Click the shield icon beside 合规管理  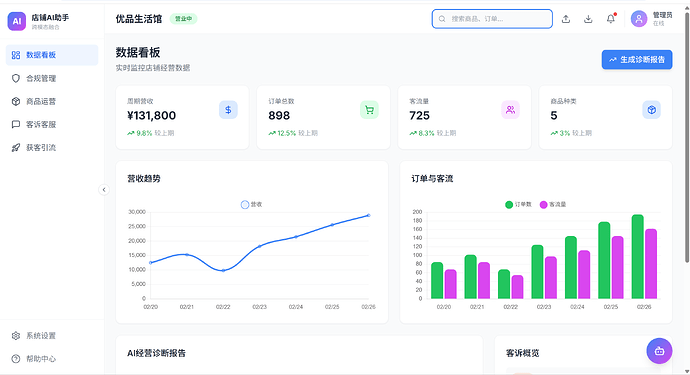[x=16, y=78]
